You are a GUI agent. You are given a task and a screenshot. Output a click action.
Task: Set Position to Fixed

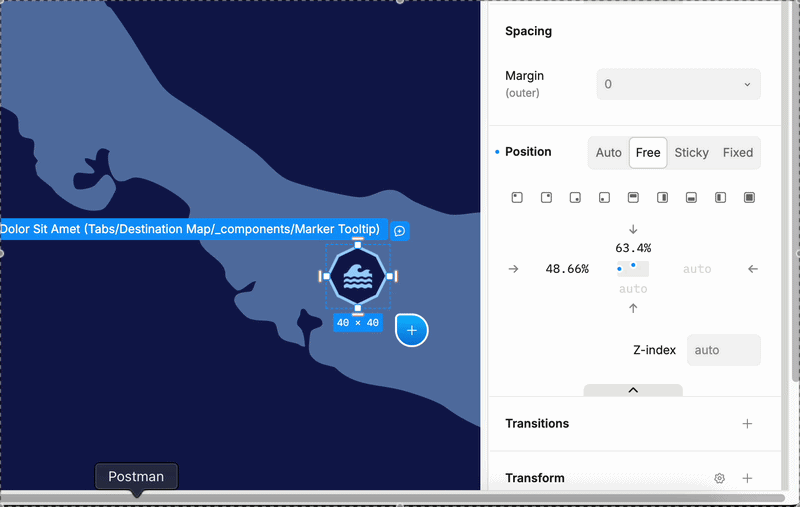pyautogui.click(x=738, y=153)
